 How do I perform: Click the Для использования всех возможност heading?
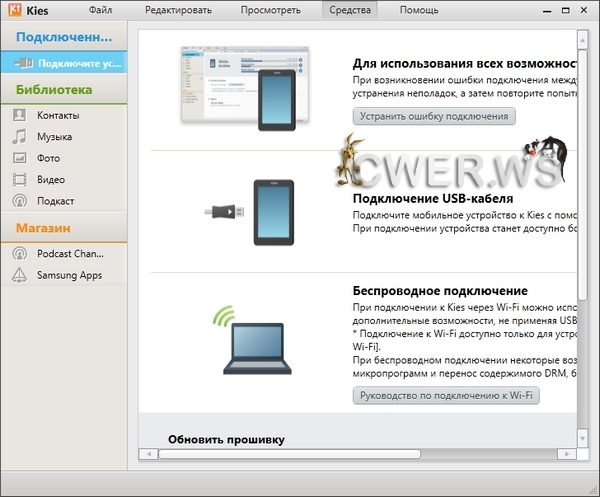tap(465, 64)
